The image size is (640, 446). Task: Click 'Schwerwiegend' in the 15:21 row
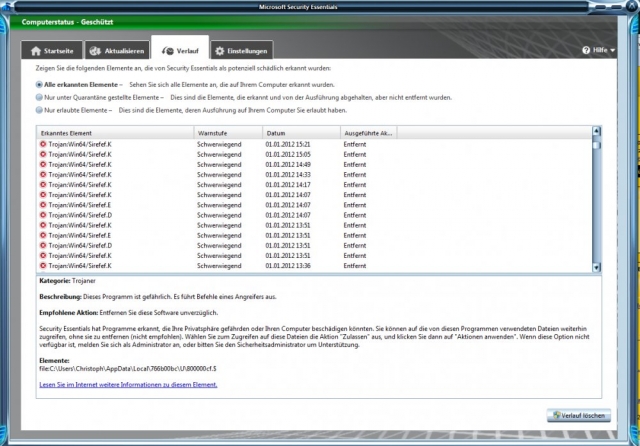click(x=219, y=144)
